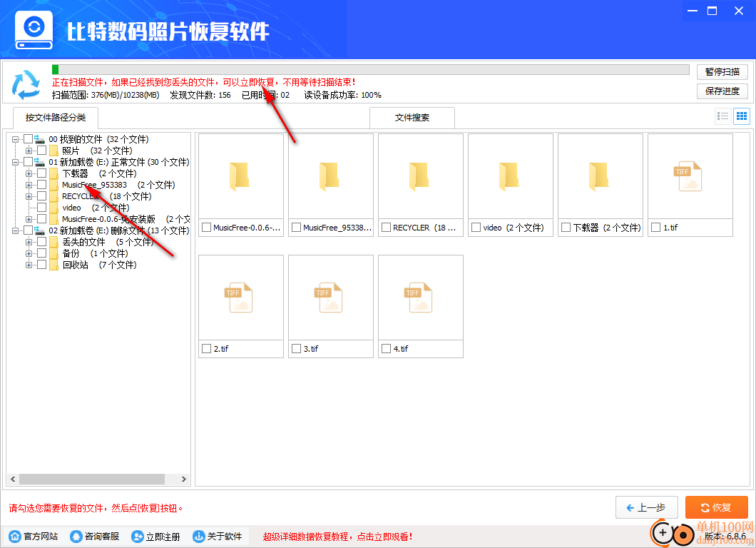Check the 丢失的文件 tree checkbox
756x548 pixels.
tap(42, 242)
